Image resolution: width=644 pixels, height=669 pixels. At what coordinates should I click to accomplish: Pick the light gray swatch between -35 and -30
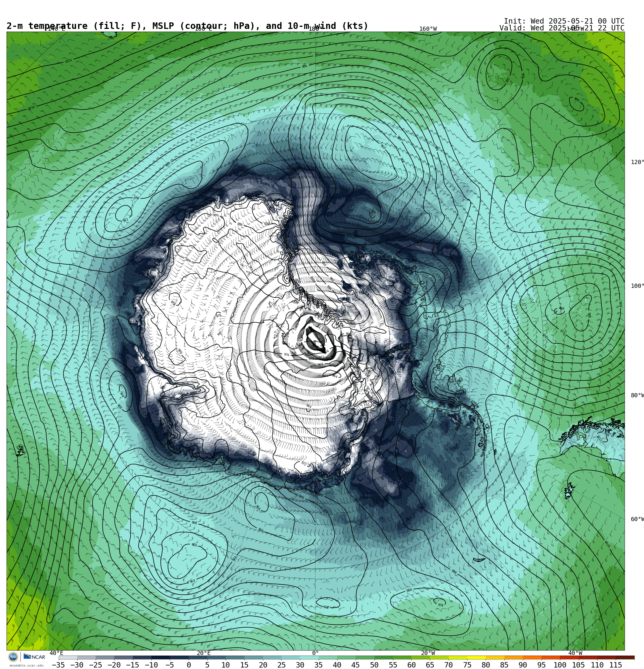click(68, 657)
